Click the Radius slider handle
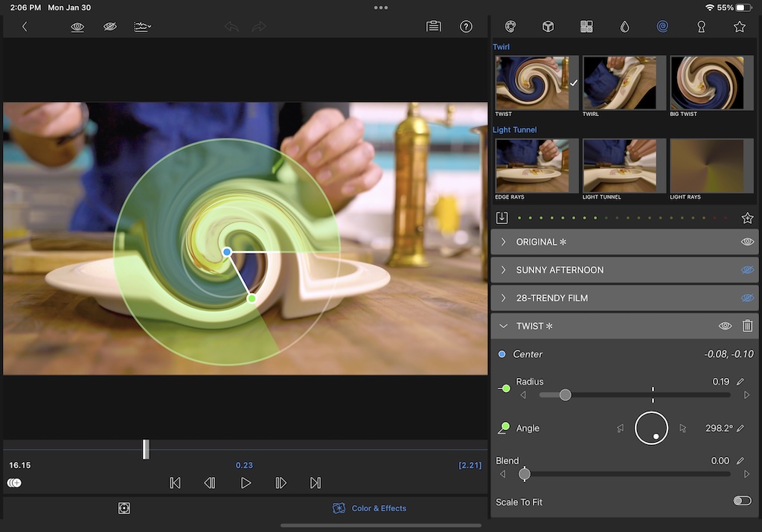 566,395
